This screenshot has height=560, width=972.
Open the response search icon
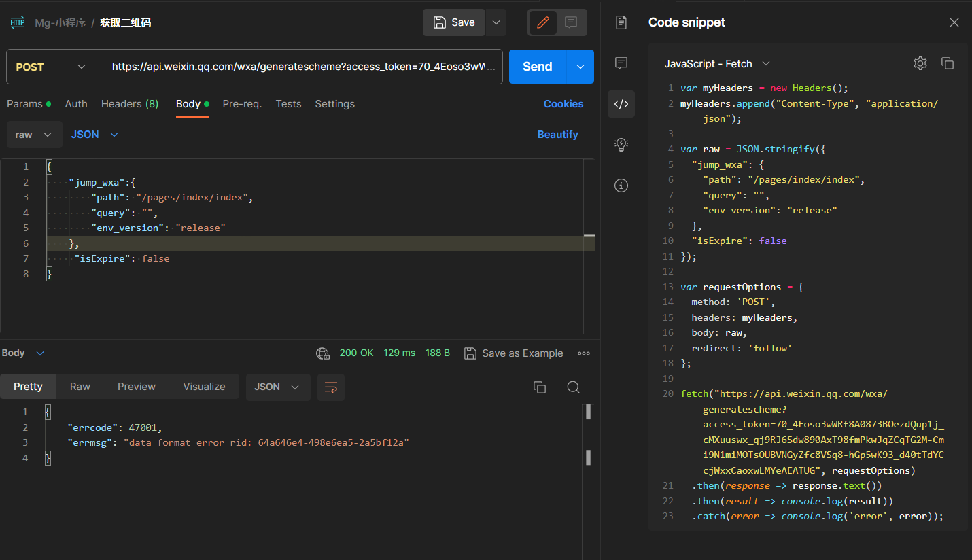point(574,387)
